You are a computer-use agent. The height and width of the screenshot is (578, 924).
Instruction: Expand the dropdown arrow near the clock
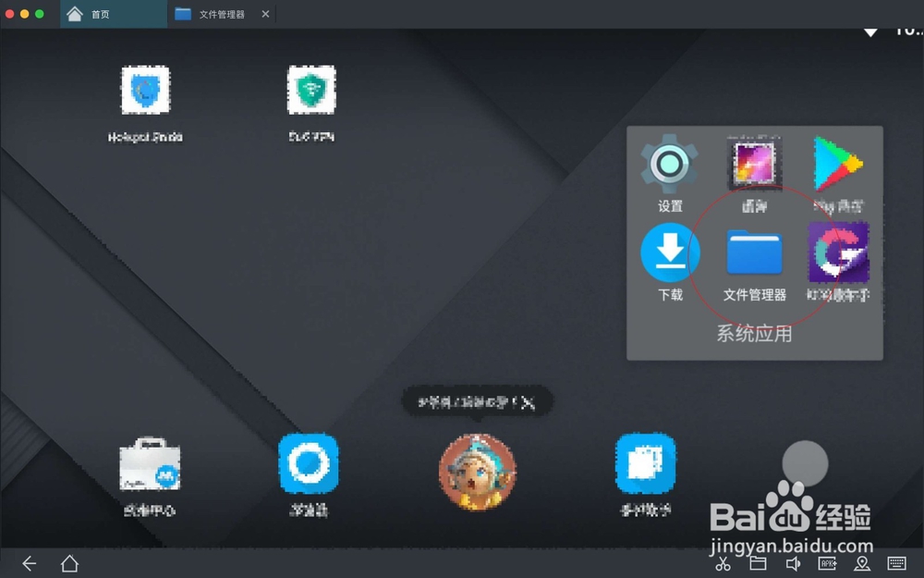tap(869, 31)
